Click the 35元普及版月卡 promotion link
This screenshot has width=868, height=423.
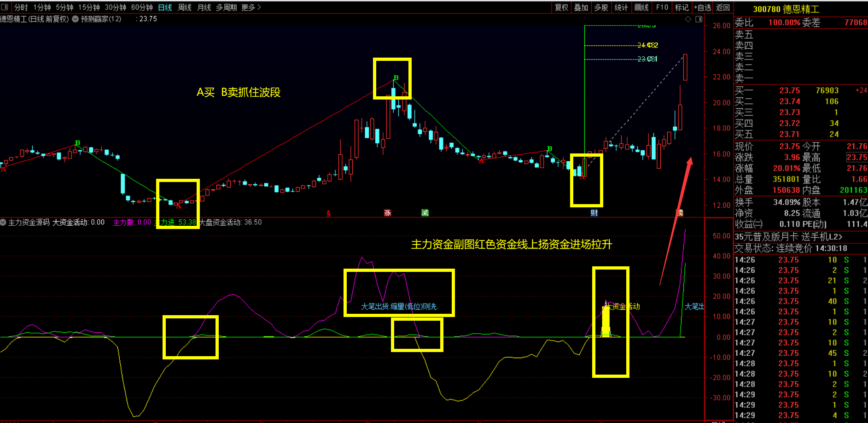[788, 237]
